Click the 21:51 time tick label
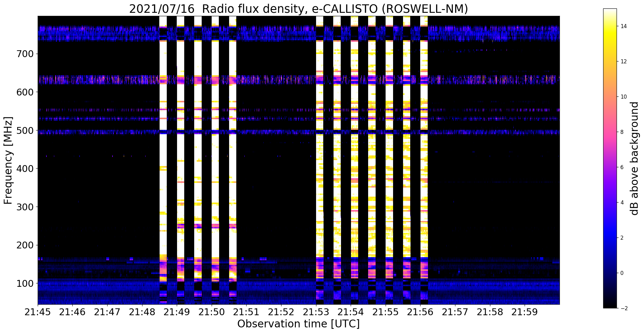Image resolution: width=644 pixels, height=333 pixels. tap(247, 312)
